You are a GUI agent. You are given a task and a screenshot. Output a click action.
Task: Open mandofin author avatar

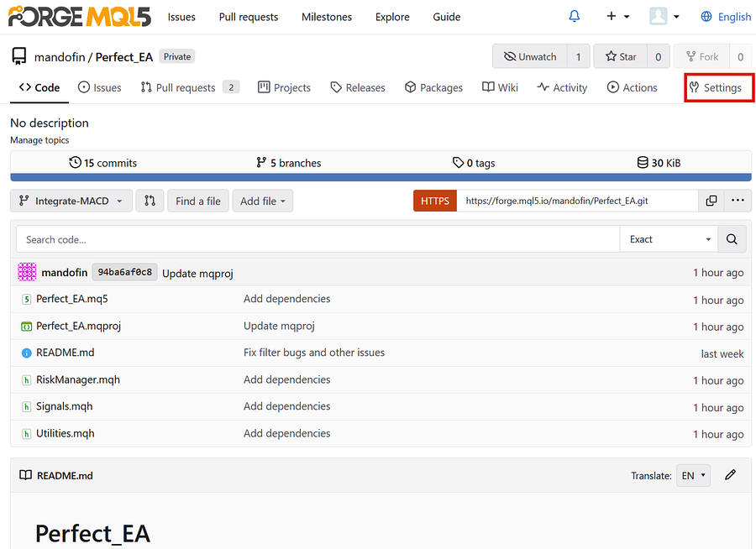pyautogui.click(x=27, y=272)
